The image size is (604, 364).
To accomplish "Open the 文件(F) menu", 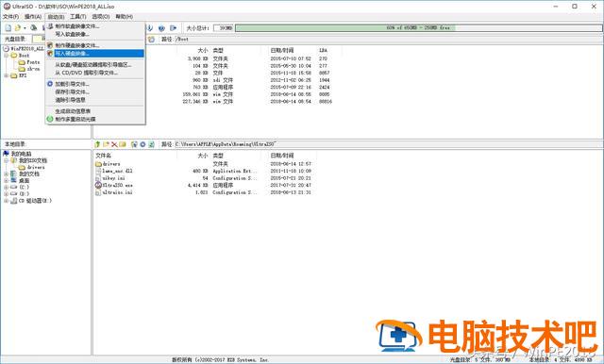I will pyautogui.click(x=10, y=17).
